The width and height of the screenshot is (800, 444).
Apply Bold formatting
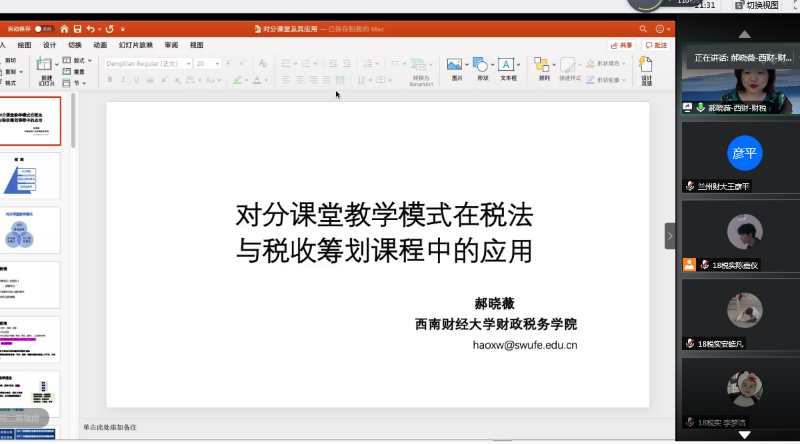tap(110, 80)
